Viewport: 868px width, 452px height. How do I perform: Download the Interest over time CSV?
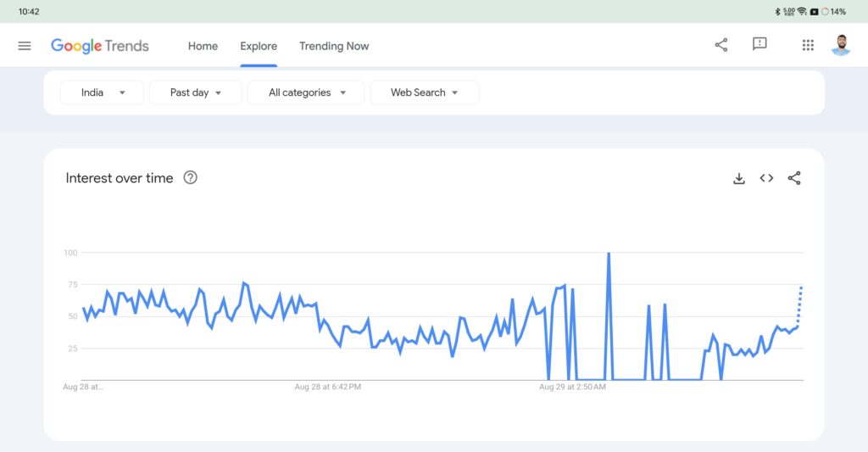[739, 178]
